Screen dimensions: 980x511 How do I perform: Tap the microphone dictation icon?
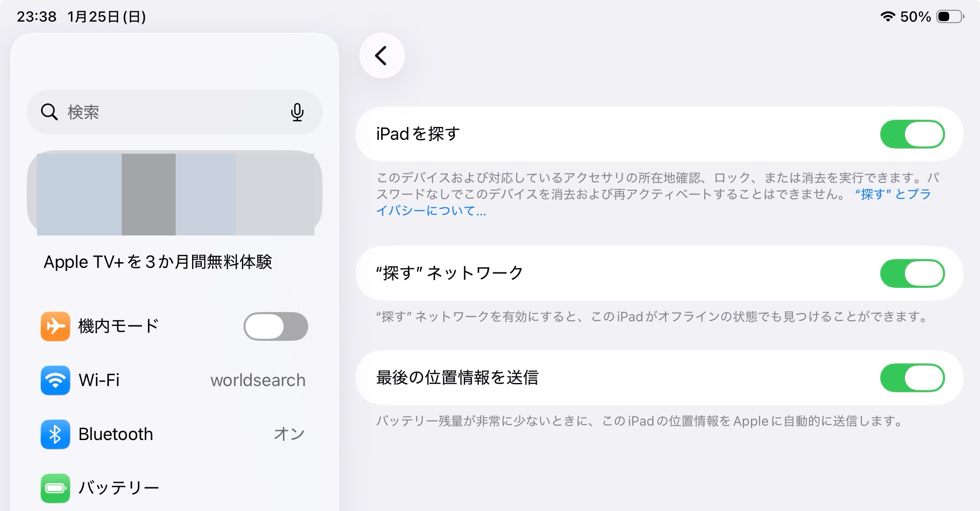point(297,112)
